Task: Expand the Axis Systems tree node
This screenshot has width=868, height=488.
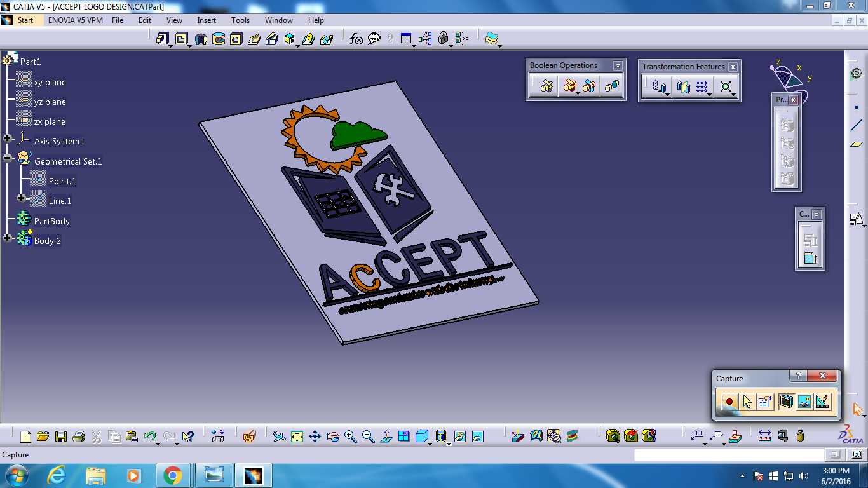Action: pyautogui.click(x=8, y=139)
